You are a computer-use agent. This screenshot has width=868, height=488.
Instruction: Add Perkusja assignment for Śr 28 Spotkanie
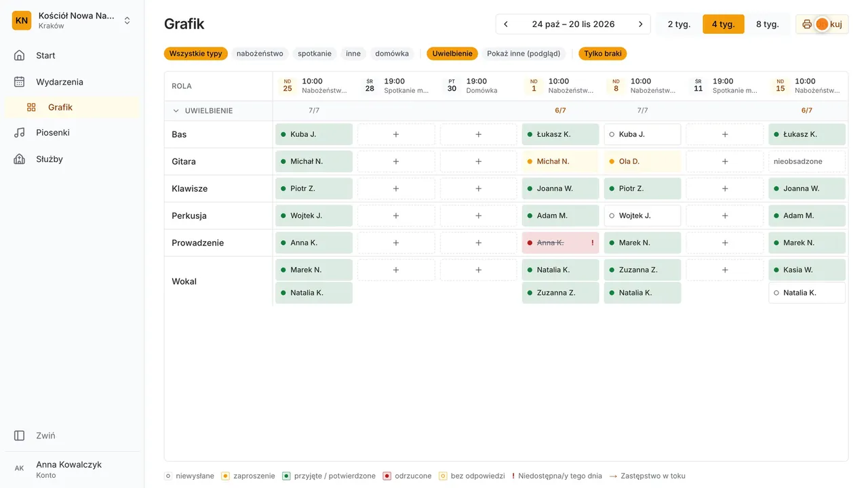[396, 216]
